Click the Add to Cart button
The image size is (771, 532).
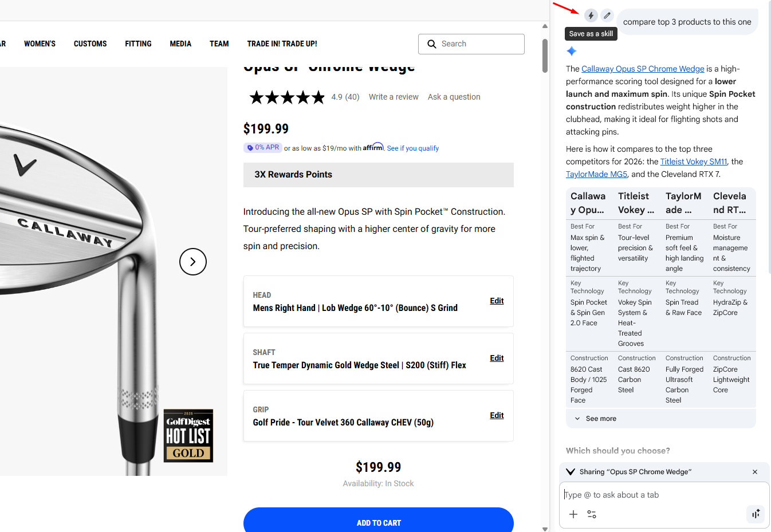pyautogui.click(x=378, y=522)
